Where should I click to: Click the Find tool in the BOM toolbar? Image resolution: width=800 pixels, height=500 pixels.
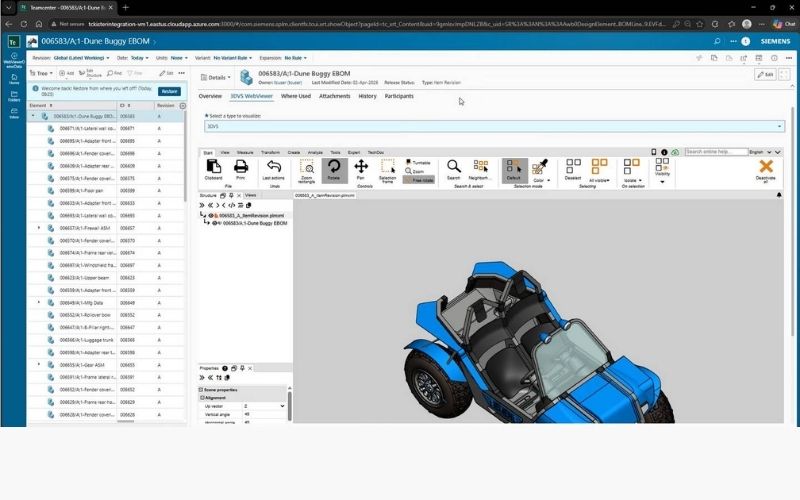coord(114,73)
